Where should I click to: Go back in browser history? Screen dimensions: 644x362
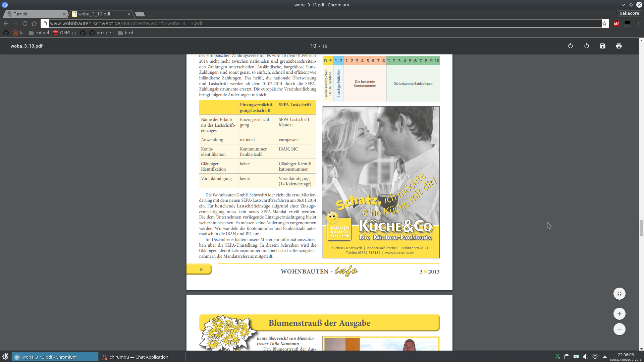[x=6, y=23]
